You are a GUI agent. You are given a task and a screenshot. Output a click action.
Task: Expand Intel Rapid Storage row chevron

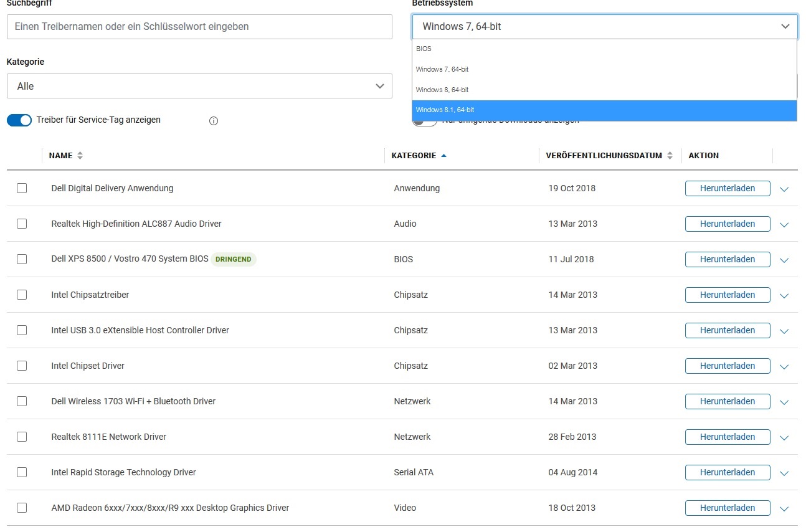784,473
